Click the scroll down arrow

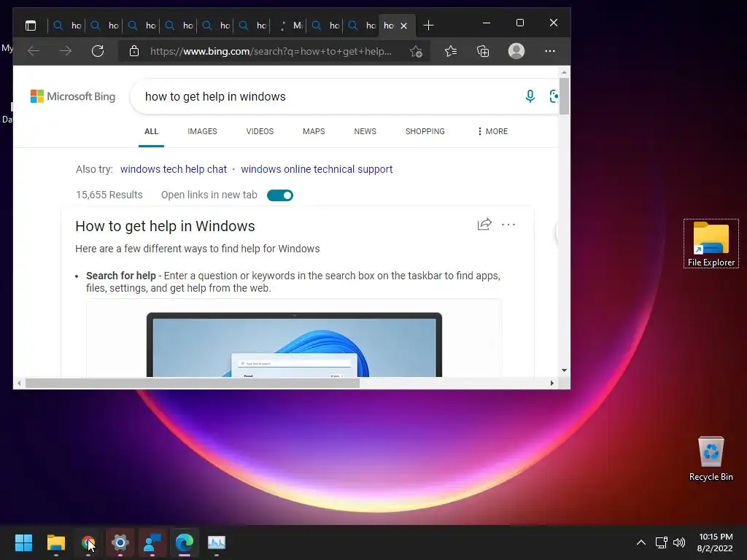coord(564,370)
